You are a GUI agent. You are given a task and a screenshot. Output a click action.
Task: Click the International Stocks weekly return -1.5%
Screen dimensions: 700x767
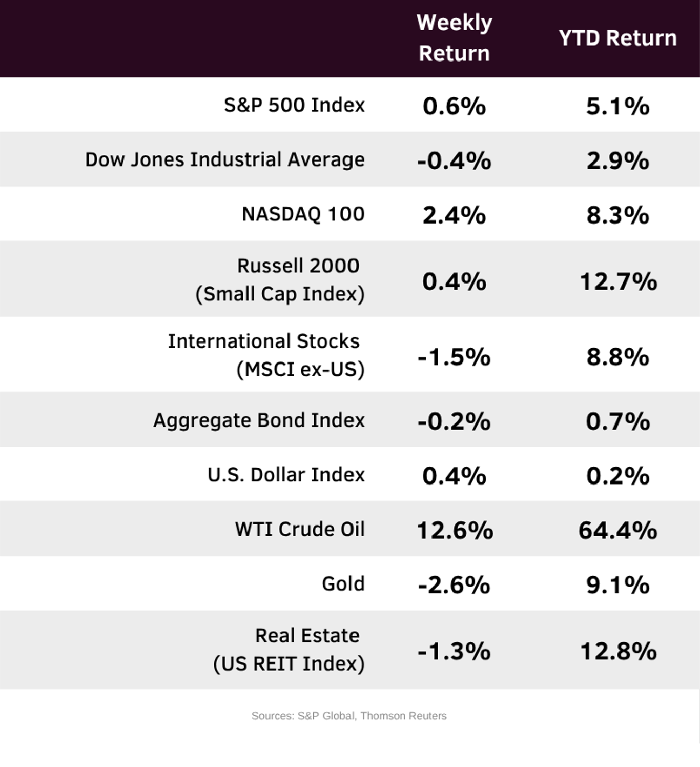tap(454, 357)
